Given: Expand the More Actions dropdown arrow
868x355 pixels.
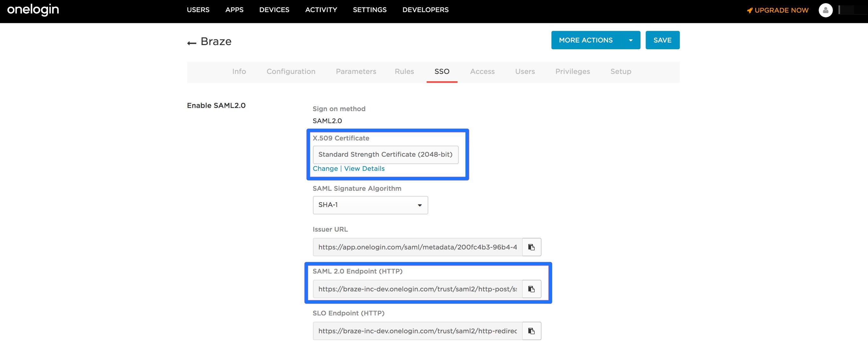Looking at the screenshot, I should pyautogui.click(x=630, y=40).
